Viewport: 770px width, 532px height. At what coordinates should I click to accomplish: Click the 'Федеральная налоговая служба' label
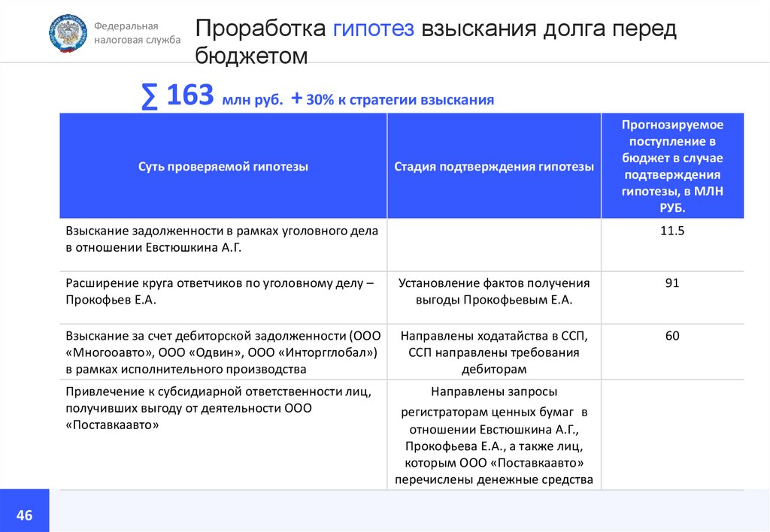[x=137, y=33]
